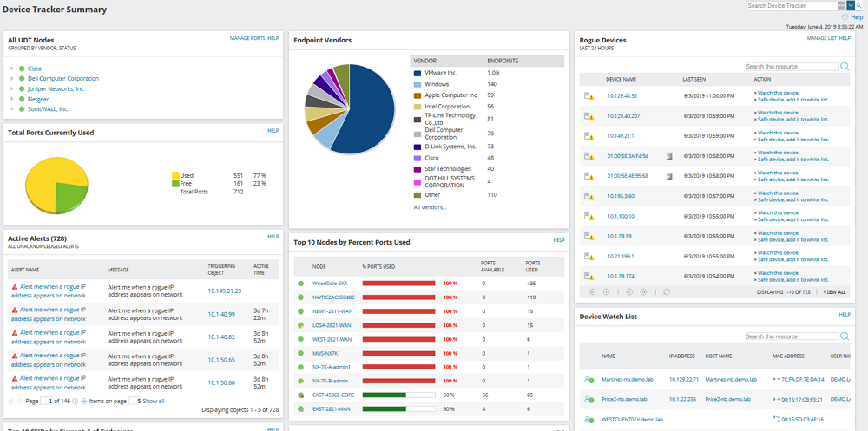Open Manage Ports in All UDT Nodes
This screenshot has width=868, height=431.
[x=247, y=38]
